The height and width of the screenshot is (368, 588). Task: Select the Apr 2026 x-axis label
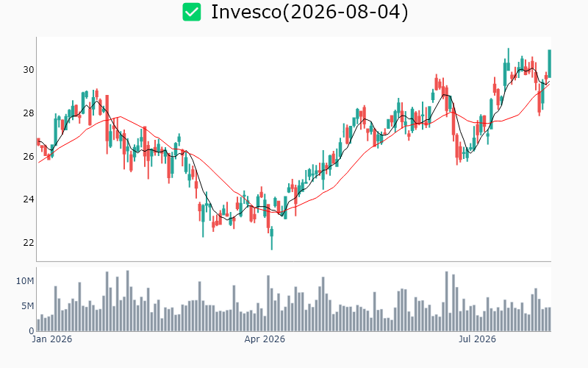(x=265, y=339)
